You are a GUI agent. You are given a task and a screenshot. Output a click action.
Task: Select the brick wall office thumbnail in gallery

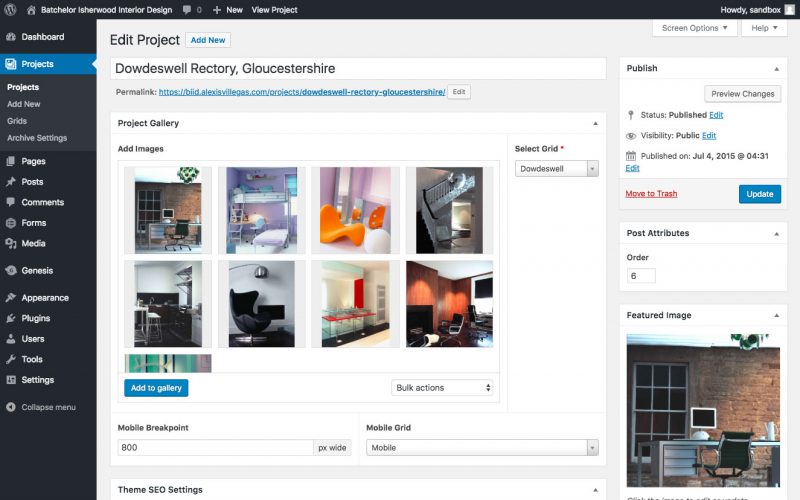(x=168, y=210)
